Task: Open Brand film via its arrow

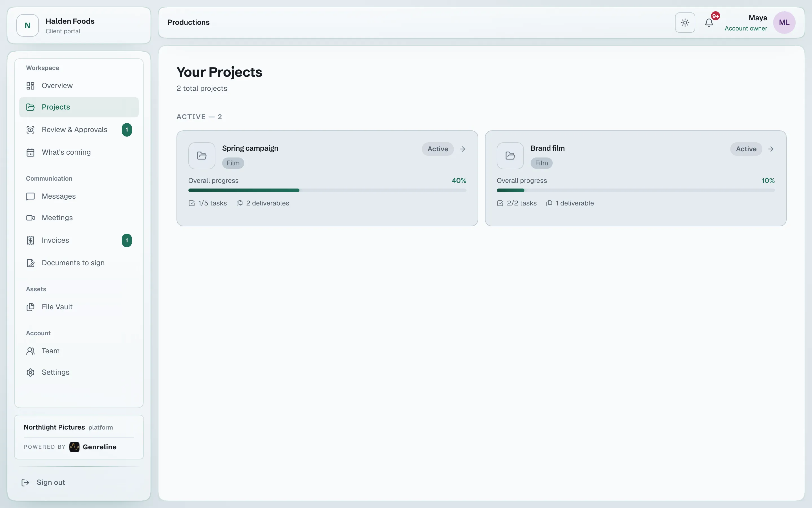Action: click(771, 149)
